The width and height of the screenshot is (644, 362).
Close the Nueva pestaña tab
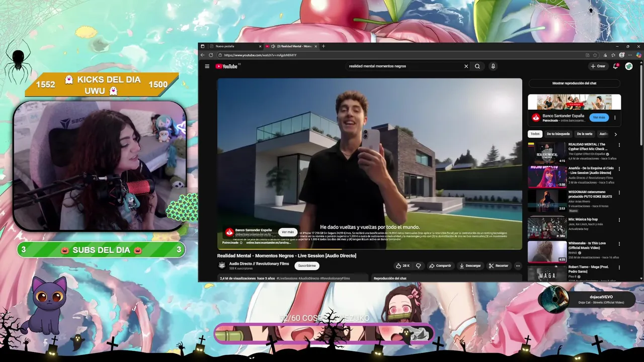pos(260,46)
